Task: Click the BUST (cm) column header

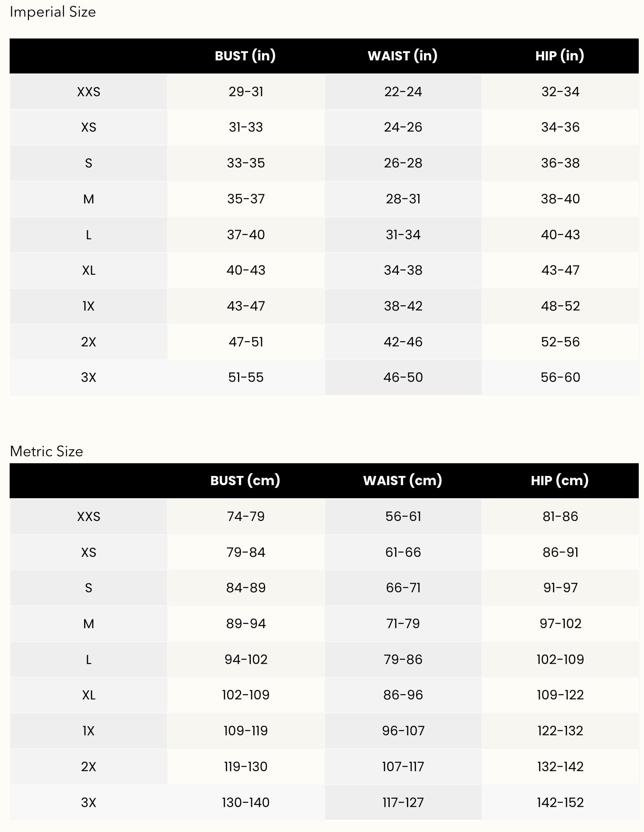Action: tap(245, 481)
